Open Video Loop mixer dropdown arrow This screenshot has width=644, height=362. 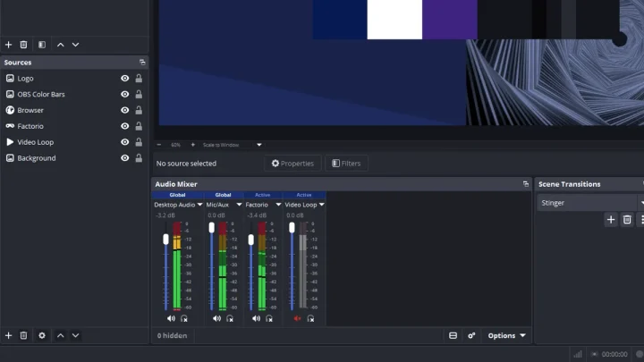click(322, 205)
